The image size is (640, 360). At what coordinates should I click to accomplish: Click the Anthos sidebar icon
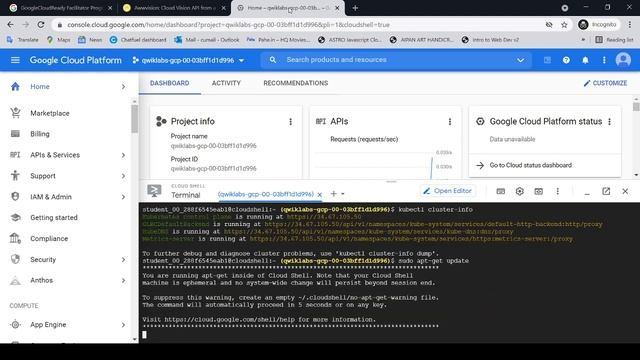pos(15,280)
